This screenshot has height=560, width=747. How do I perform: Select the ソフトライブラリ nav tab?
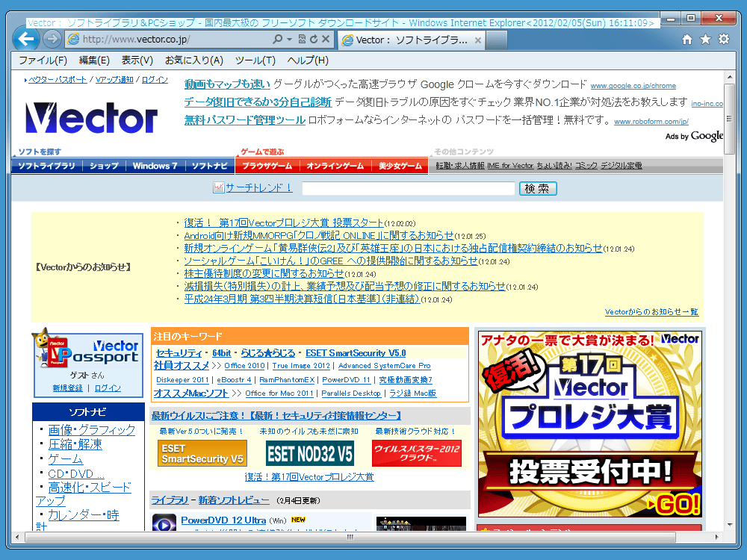[x=46, y=166]
